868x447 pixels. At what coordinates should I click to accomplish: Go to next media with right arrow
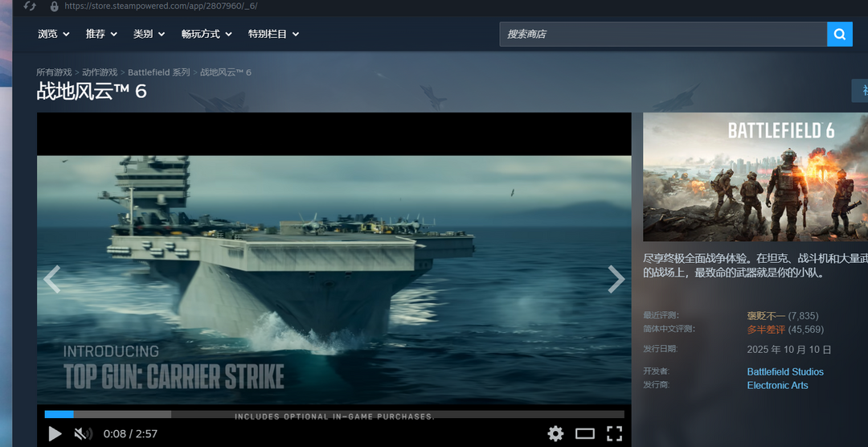[x=616, y=279]
